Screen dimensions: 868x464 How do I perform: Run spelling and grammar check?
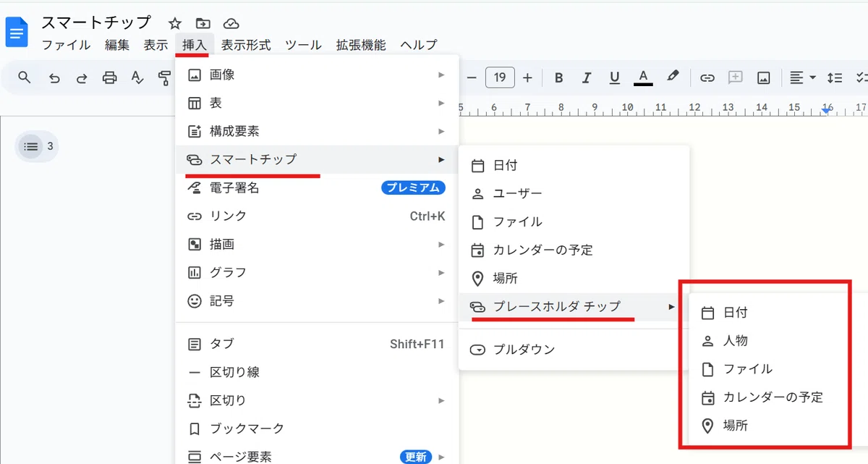[137, 77]
